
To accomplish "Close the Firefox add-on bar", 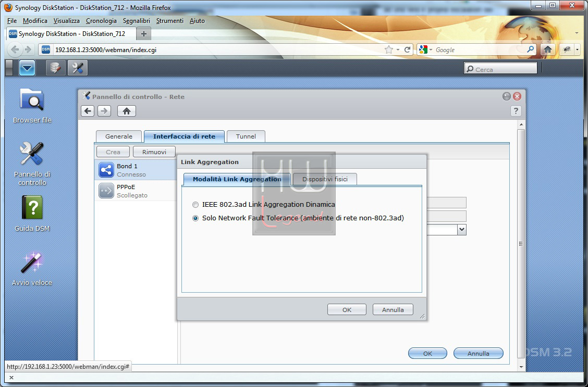I will coord(11,378).
